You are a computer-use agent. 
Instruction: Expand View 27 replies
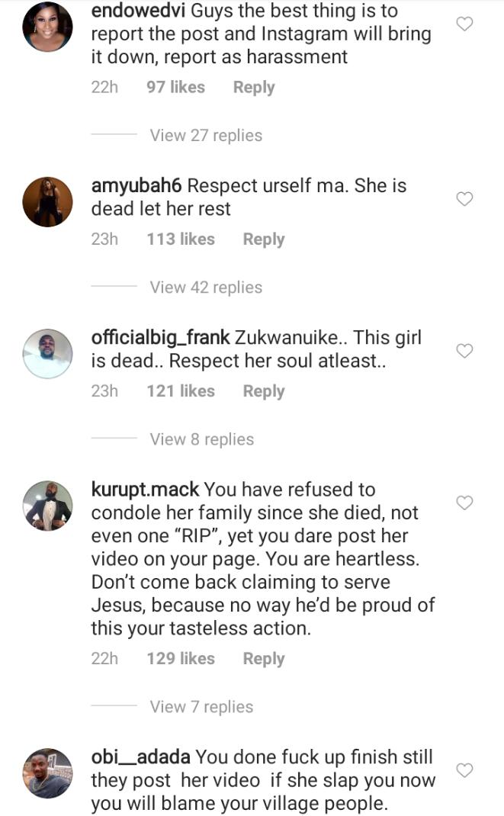(x=206, y=136)
